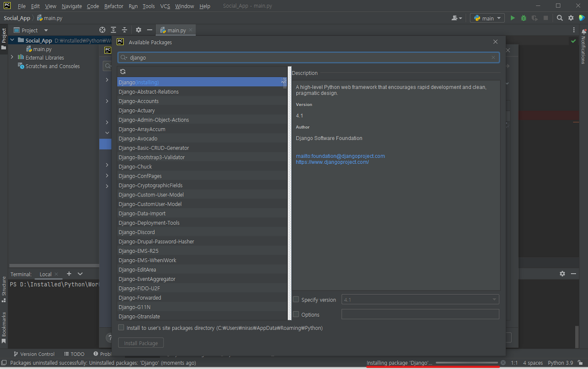588x369 pixels.
Task: Click the Debug bug icon
Action: (524, 18)
